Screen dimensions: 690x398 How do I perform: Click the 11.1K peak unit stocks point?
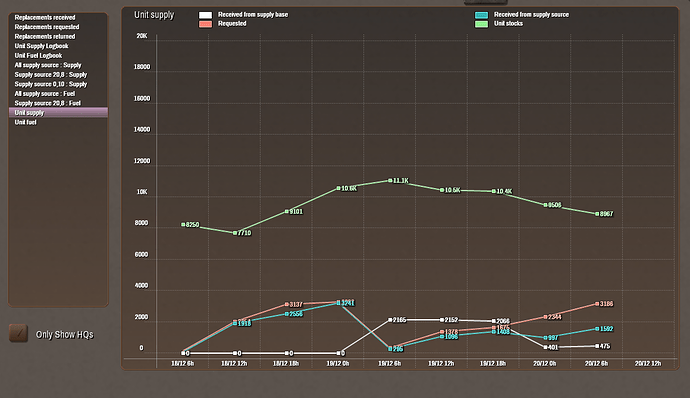(390, 181)
